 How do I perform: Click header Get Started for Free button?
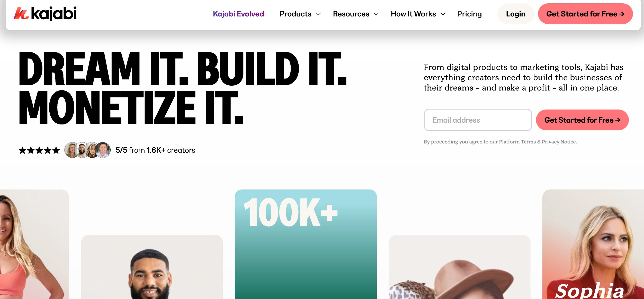point(585,14)
